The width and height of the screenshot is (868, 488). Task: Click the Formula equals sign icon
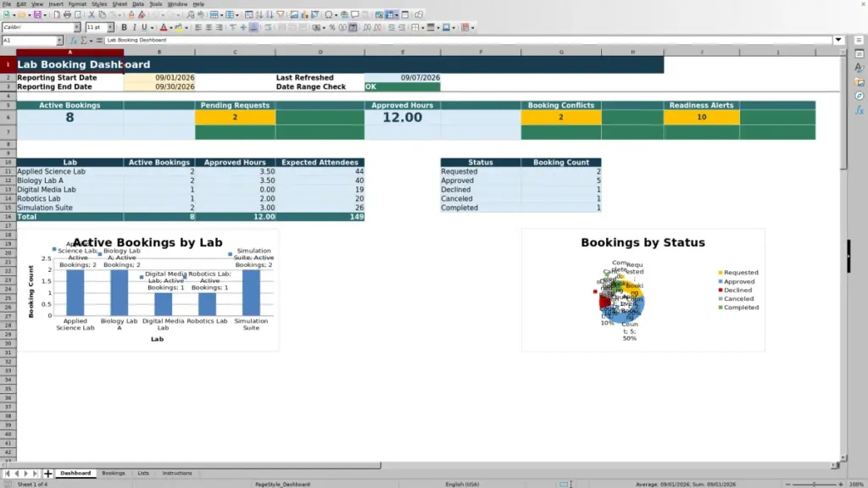pos(99,41)
